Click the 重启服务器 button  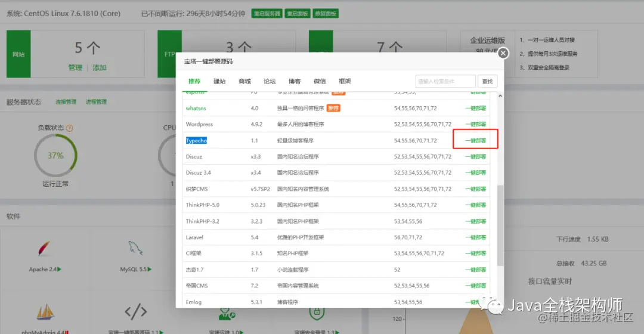[267, 14]
